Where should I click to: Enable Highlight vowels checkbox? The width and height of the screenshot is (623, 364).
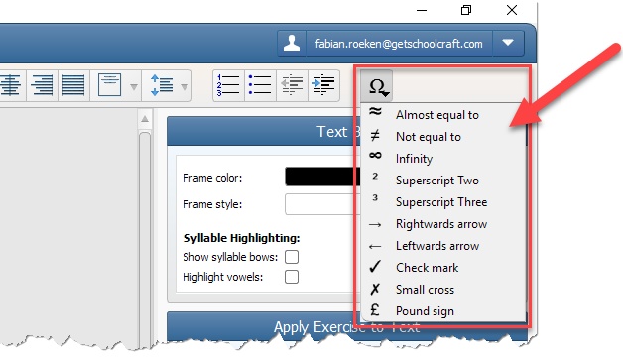tap(292, 277)
